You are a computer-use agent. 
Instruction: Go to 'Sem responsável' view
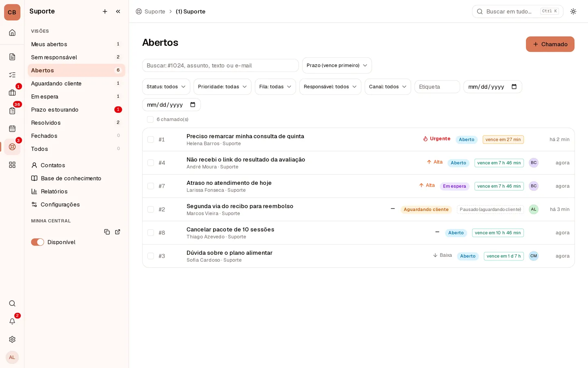[76, 57]
